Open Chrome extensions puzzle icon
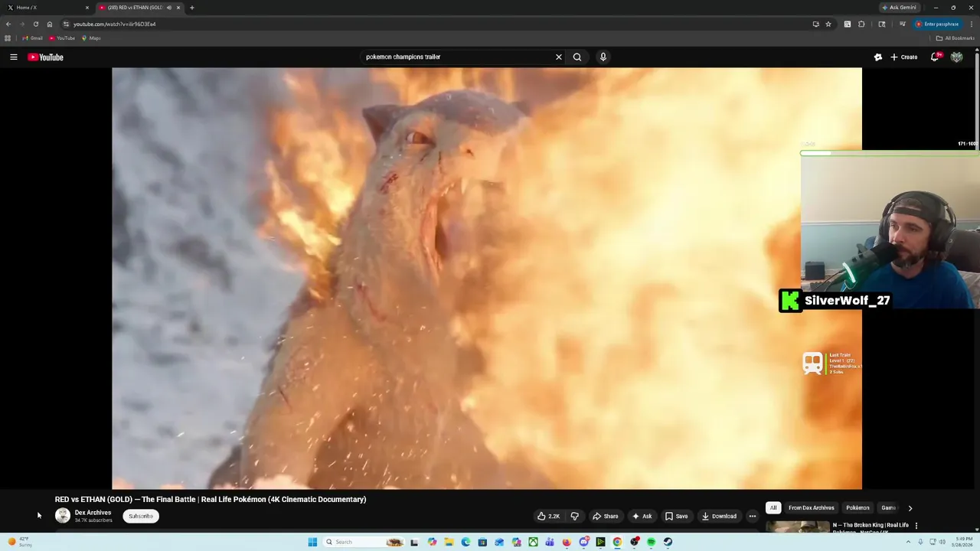This screenshot has width=980, height=551. 861,24
